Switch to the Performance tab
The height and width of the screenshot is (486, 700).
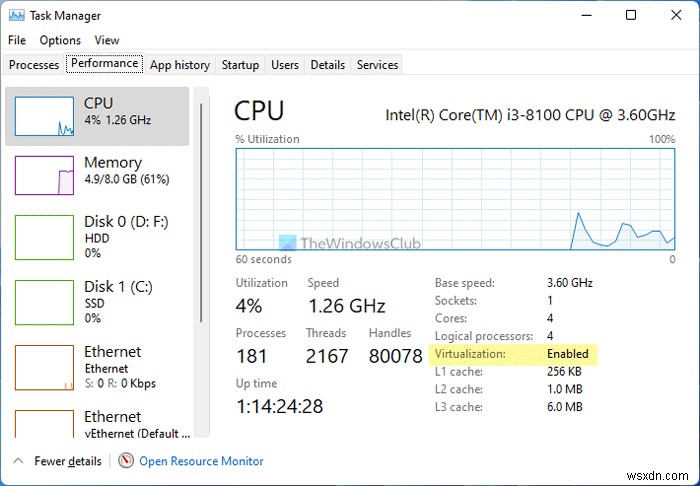(104, 63)
